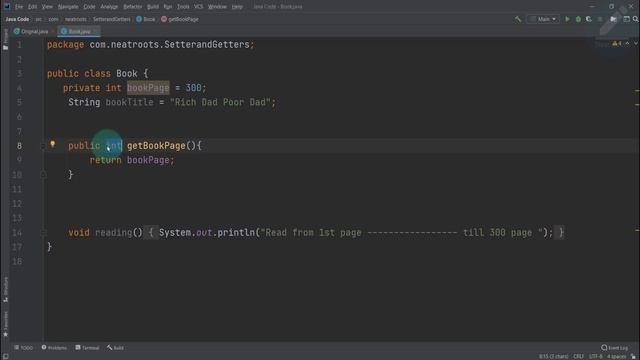Open the 4 spaces indent selector
The image size is (640, 360).
(616, 356)
